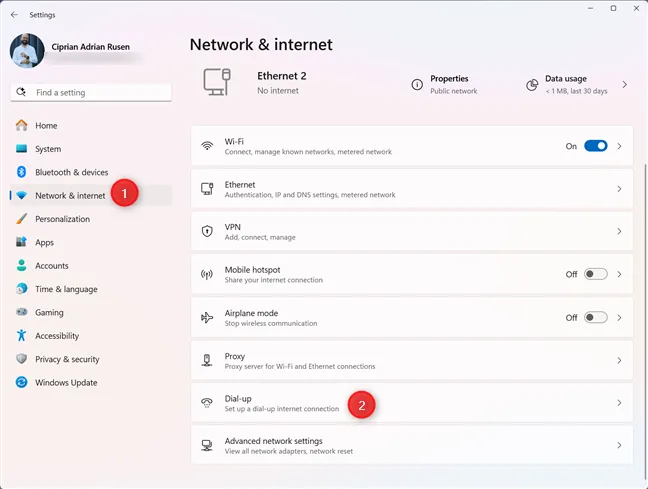Click the Gaming controller icon
Viewport: 648px width, 489px height.
pos(21,312)
